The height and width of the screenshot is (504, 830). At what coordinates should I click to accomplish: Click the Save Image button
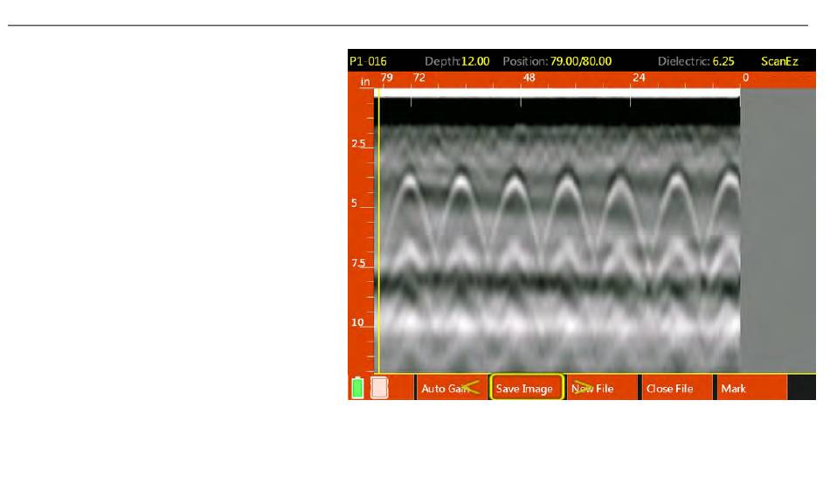(525, 389)
